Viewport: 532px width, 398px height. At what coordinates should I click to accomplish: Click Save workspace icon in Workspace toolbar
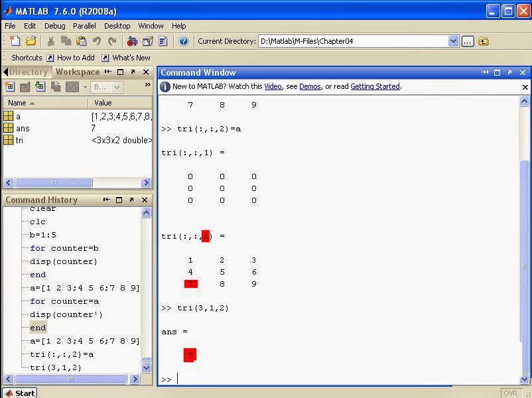(x=55, y=87)
